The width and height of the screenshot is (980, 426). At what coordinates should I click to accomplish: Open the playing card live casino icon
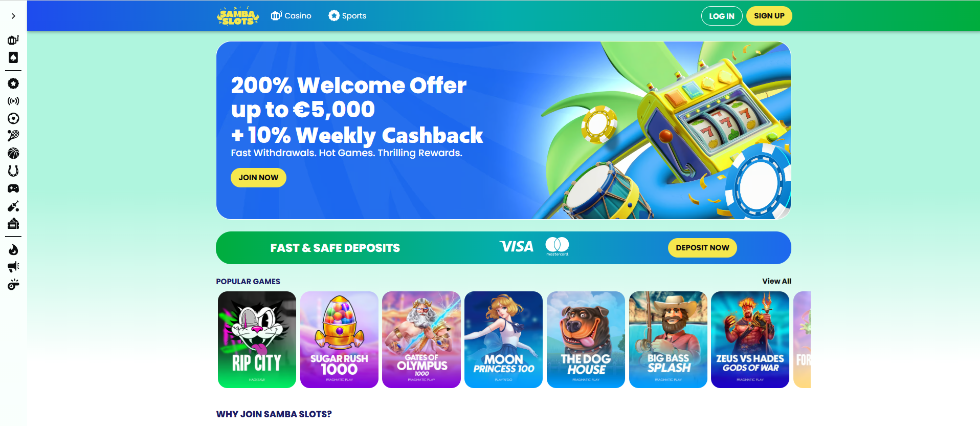coord(13,57)
